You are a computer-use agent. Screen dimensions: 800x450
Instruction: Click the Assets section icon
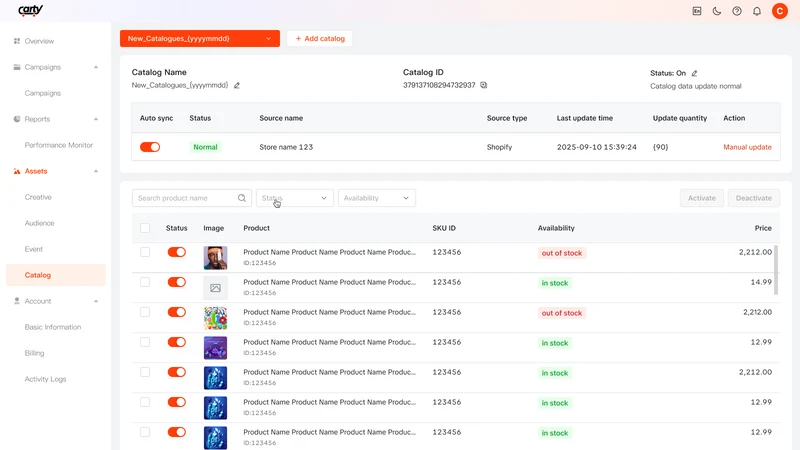coord(17,171)
